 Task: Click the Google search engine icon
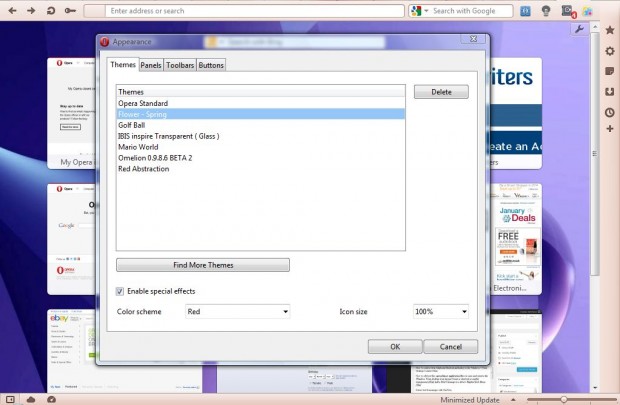point(416,11)
